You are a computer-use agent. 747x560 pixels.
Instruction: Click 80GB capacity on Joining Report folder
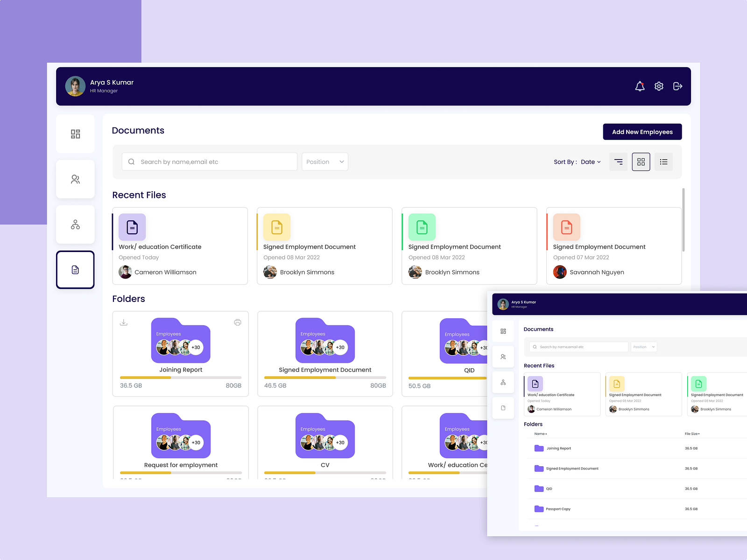[x=233, y=385]
